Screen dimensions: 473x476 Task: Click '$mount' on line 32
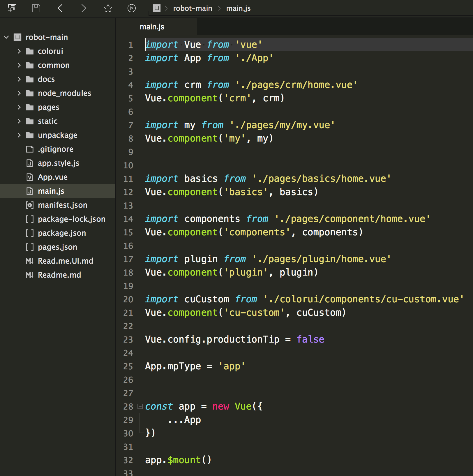(x=184, y=460)
